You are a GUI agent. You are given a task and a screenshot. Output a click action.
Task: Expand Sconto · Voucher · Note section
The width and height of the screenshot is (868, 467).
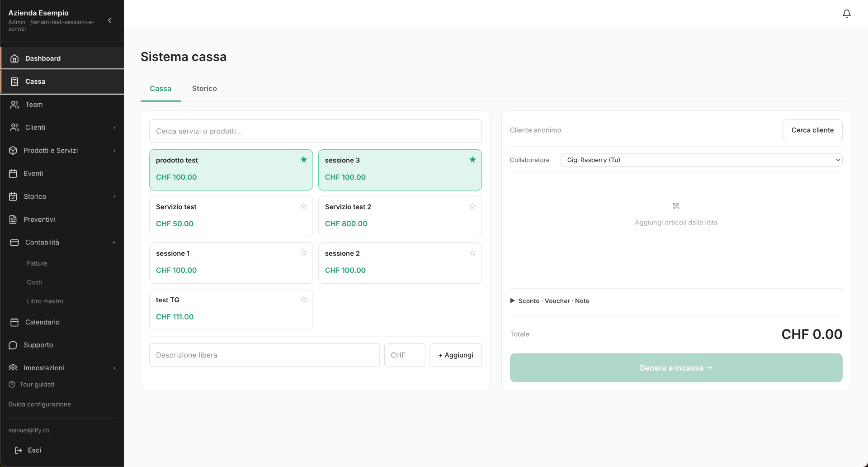550,301
